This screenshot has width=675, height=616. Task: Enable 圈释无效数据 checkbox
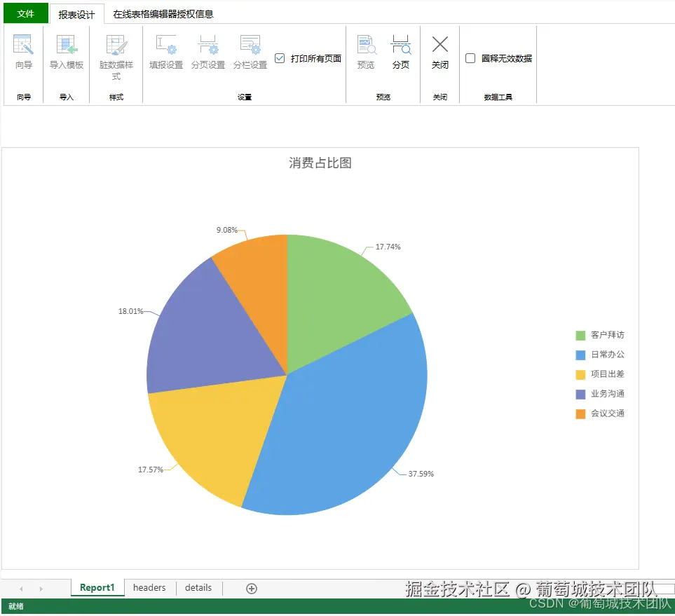click(x=470, y=58)
